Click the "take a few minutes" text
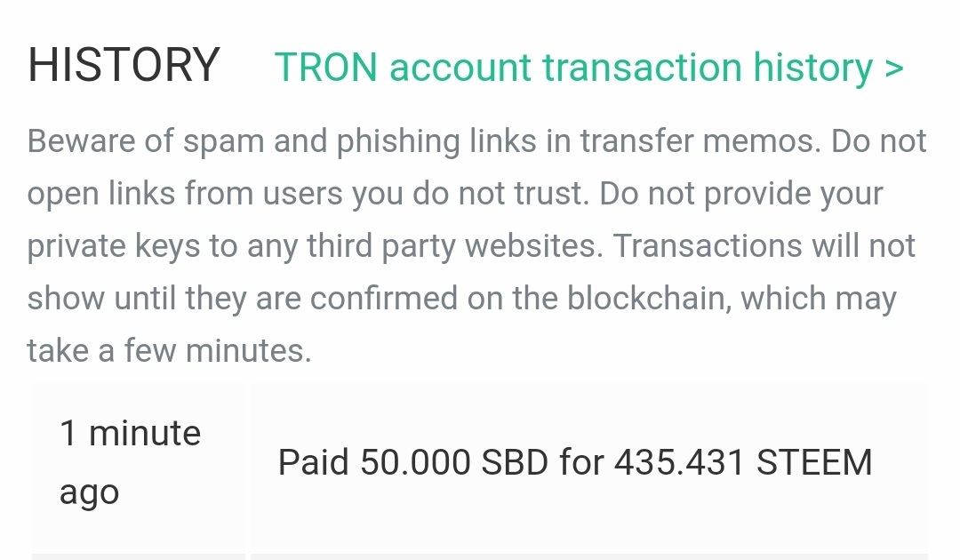 [x=169, y=351]
